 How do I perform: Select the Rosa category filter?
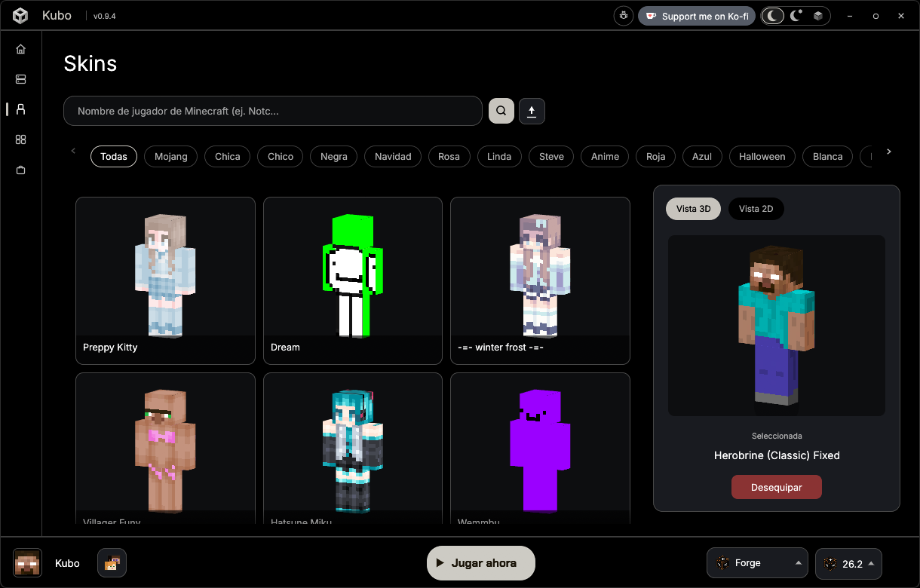[449, 157]
